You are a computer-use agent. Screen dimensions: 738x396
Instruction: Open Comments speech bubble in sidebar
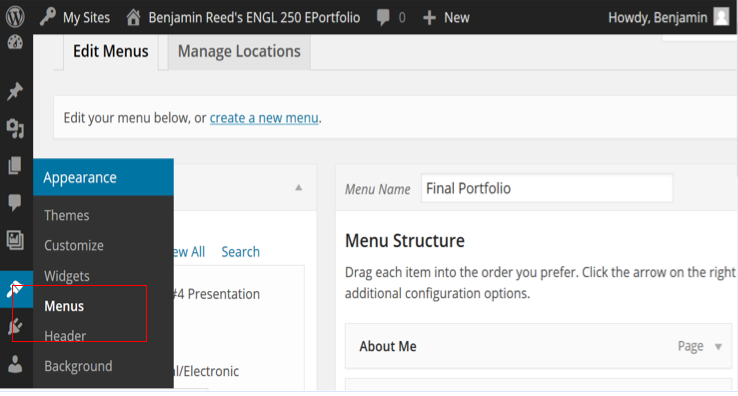[x=15, y=202]
